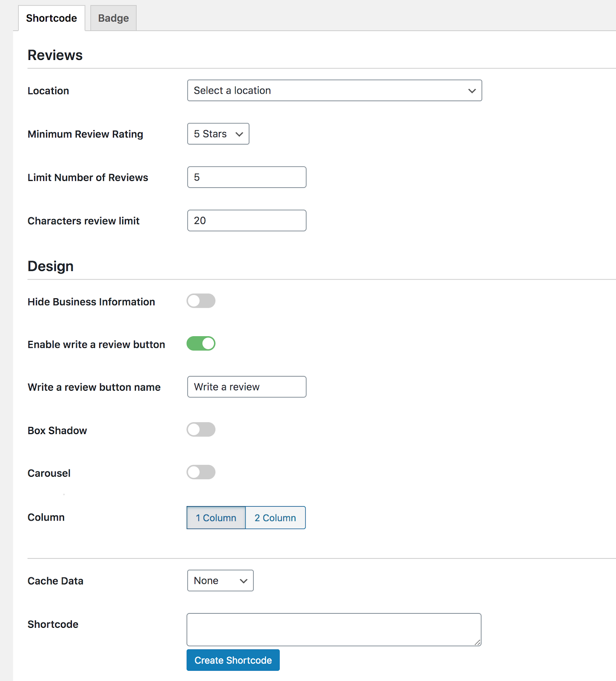Screen dimensions: 616x681
Task: Disable the write a review button toggle
Action: (201, 343)
